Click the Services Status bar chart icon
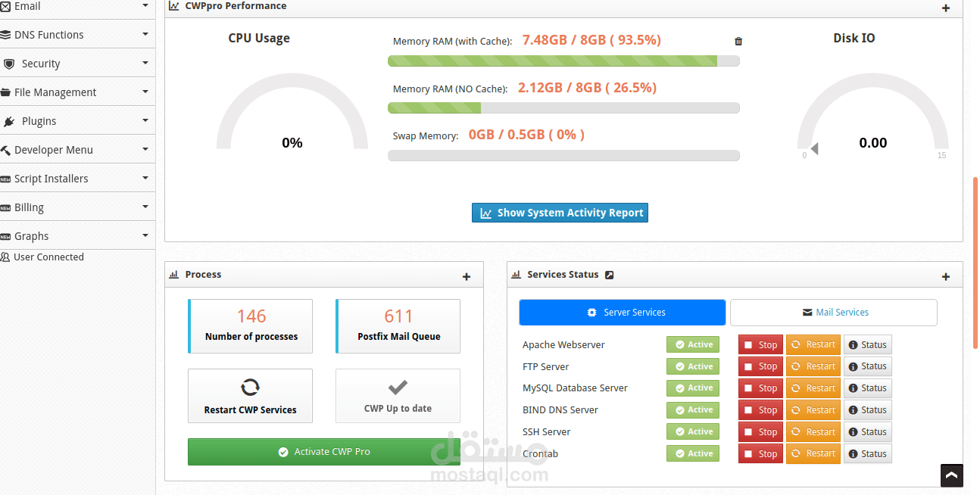Viewport: 980px width, 495px height. click(x=516, y=275)
